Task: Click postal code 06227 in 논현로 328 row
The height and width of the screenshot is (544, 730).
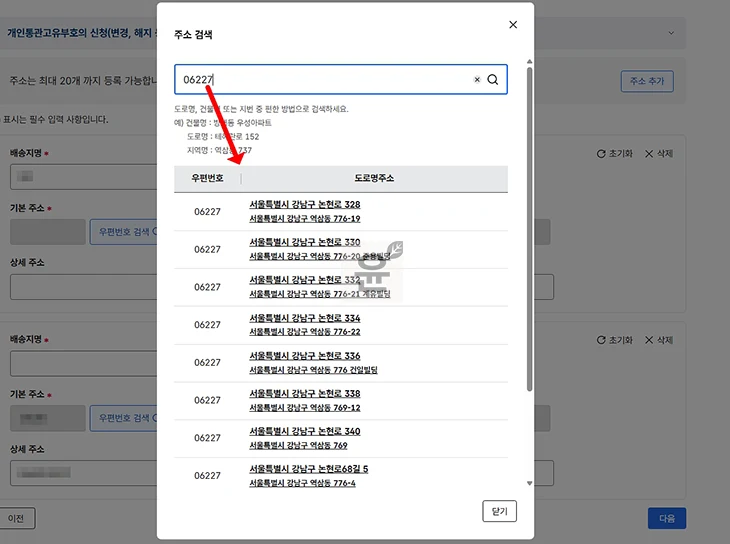Action: click(207, 212)
